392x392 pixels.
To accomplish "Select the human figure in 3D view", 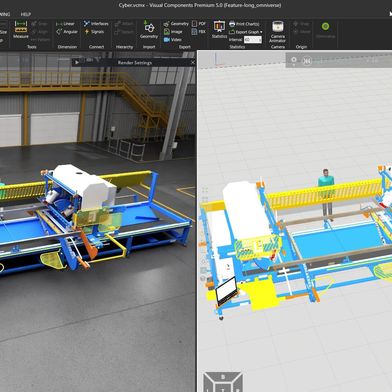I will click(x=326, y=194).
